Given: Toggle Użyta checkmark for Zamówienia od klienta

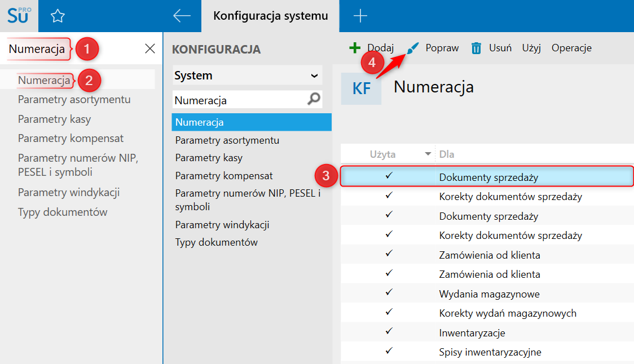Looking at the screenshot, I should coord(389,254).
